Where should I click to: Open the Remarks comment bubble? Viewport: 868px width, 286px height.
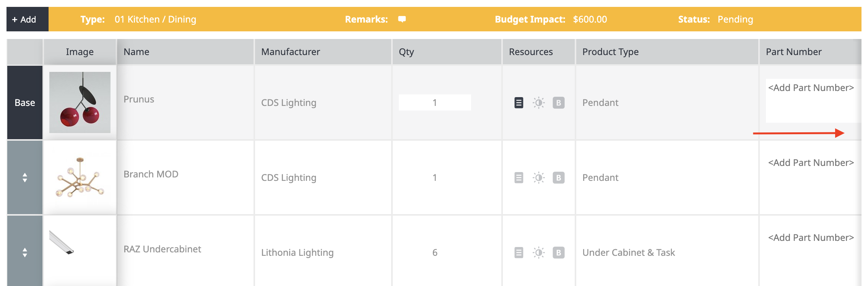tap(401, 19)
